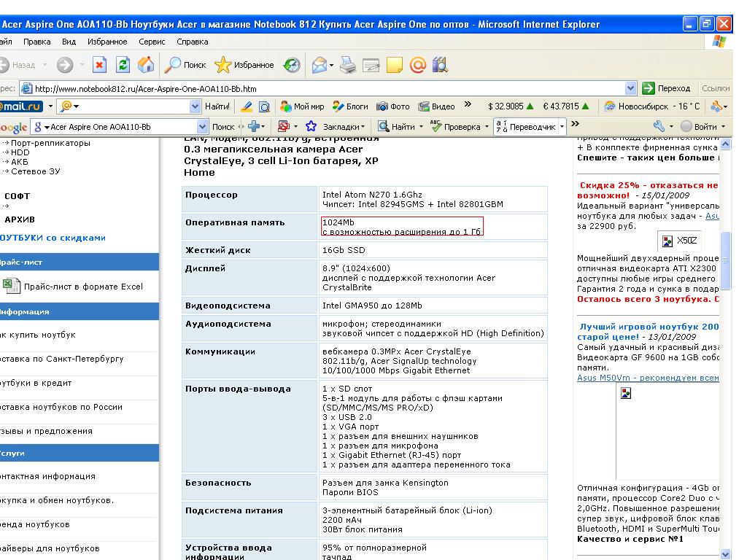Click the page scrollbar up arrow
The image size is (747, 560).
pyautogui.click(x=725, y=144)
